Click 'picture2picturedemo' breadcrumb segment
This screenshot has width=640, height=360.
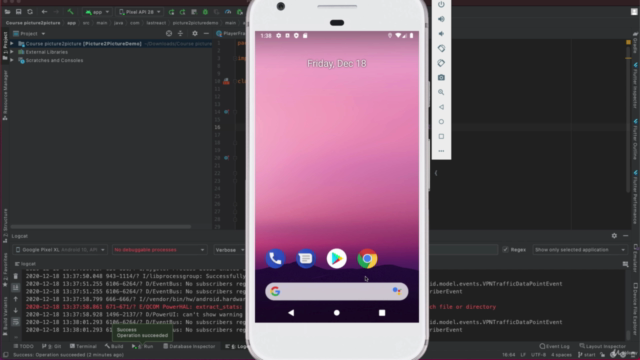[x=195, y=23]
